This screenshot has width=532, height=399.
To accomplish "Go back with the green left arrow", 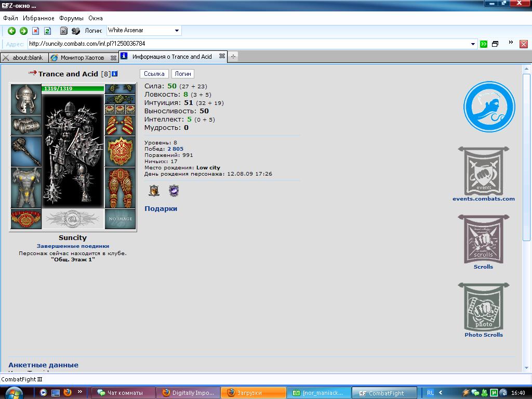I will (11, 31).
